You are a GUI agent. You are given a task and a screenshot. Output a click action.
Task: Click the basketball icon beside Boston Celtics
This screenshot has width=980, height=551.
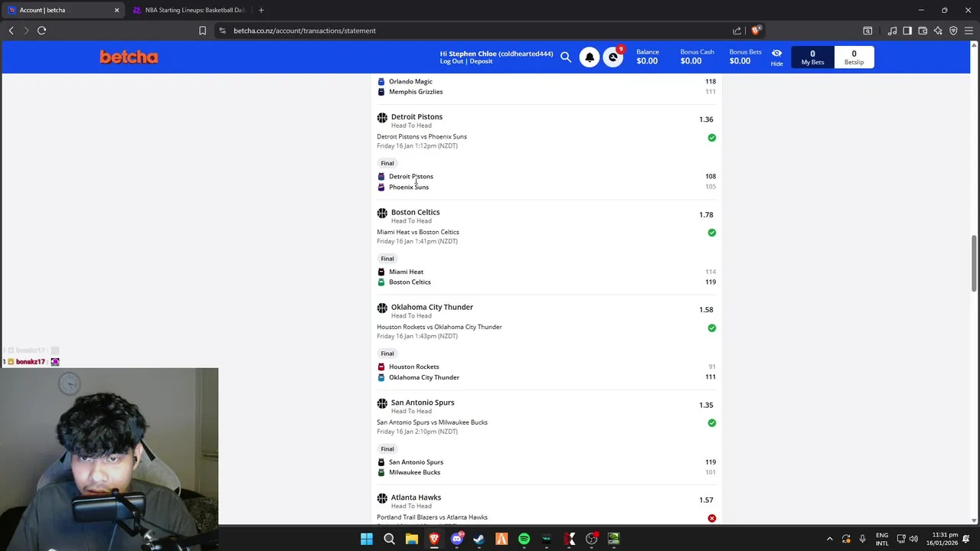tap(382, 213)
